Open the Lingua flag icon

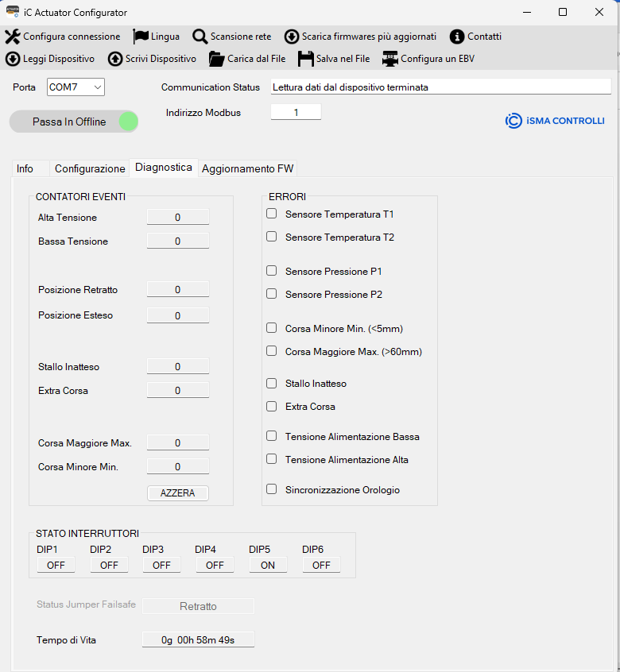click(141, 37)
